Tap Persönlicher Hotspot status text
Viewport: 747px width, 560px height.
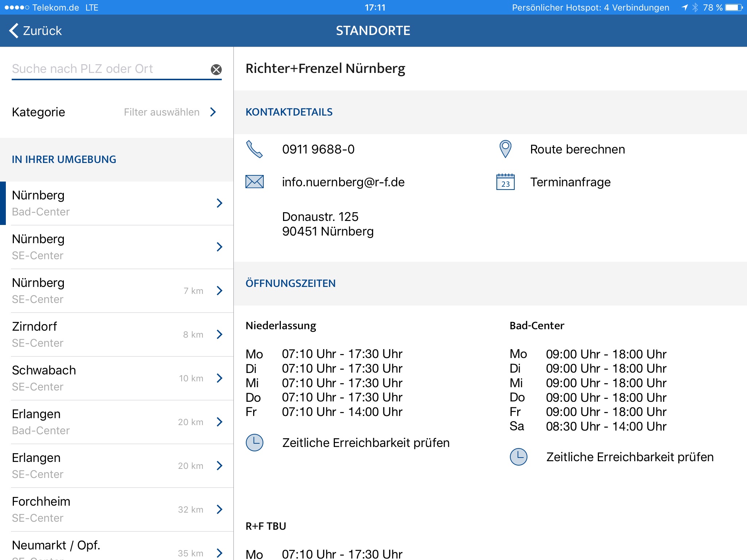tap(591, 7)
